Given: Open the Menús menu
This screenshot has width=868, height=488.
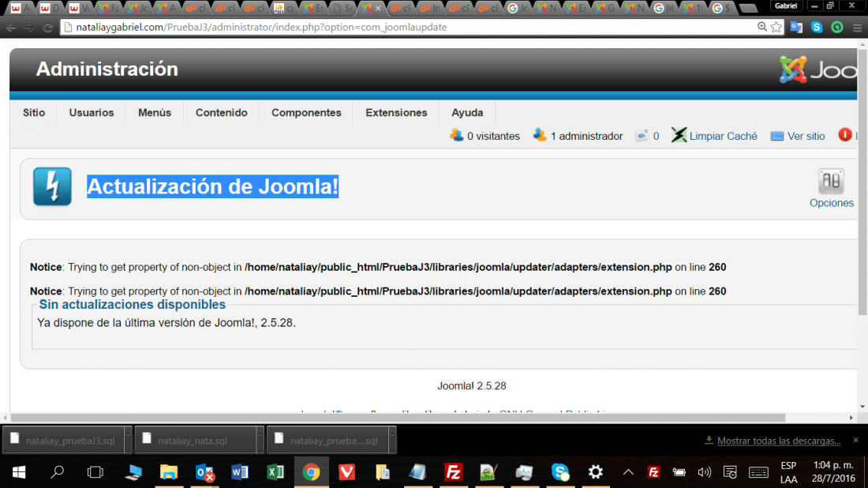Looking at the screenshot, I should (155, 112).
